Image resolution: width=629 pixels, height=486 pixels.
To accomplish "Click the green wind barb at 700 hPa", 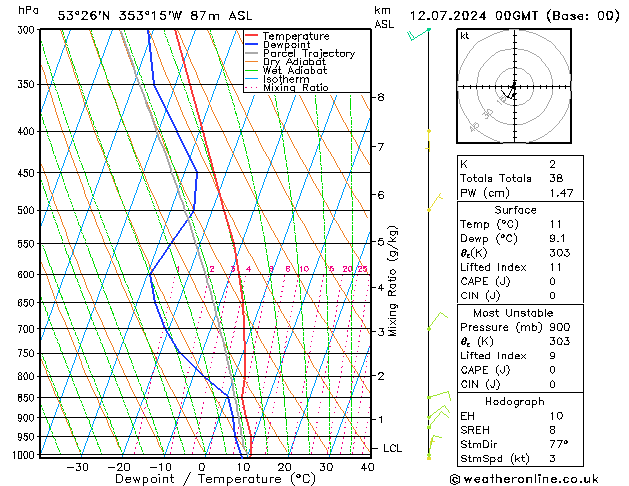I will (x=437, y=321).
